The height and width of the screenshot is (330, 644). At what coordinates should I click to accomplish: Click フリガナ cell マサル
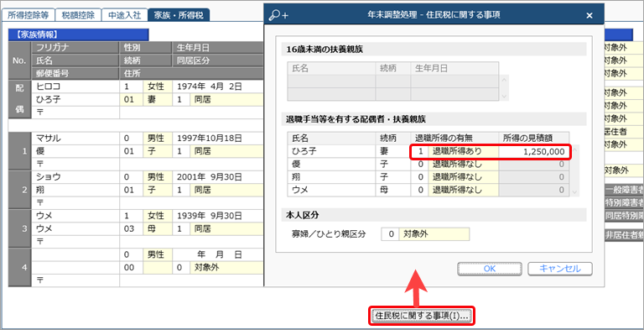75,139
